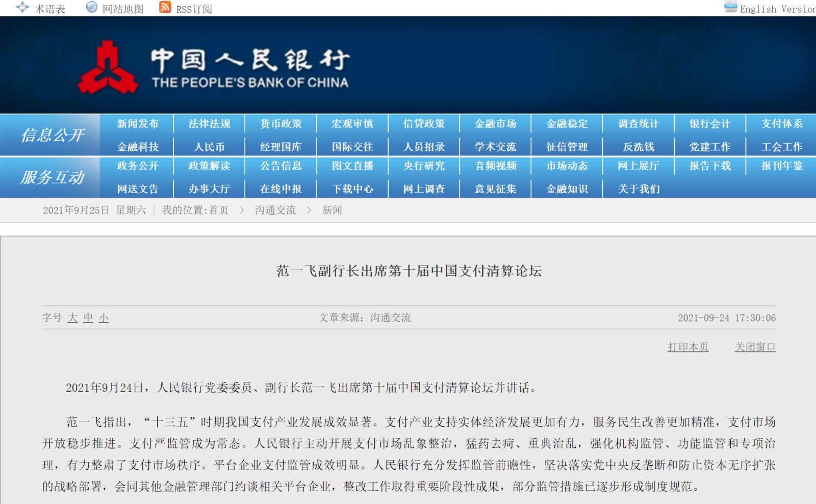816x504 pixels.
Task: Open 征信管理 menu item
Action: [567, 147]
